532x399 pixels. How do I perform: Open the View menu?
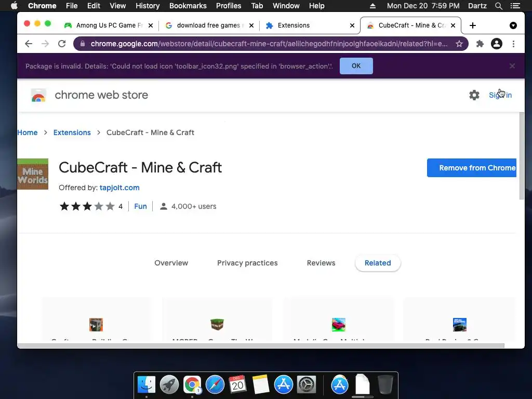118,6
